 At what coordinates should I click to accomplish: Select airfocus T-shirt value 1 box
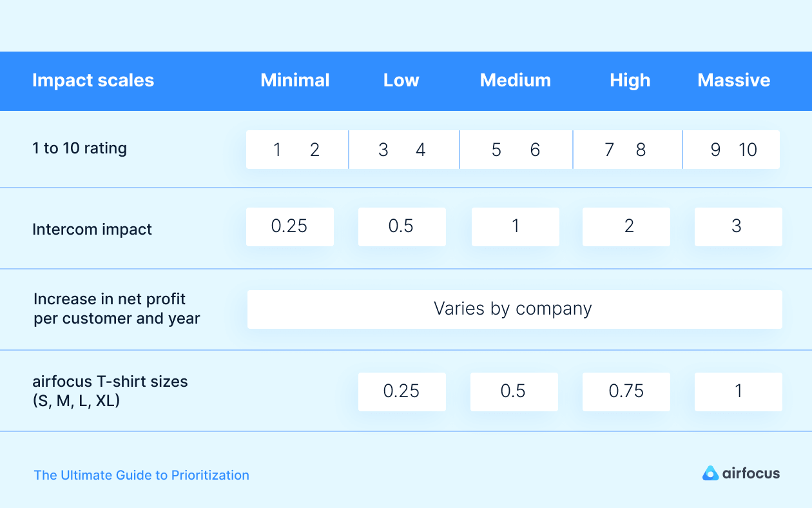[x=738, y=391]
